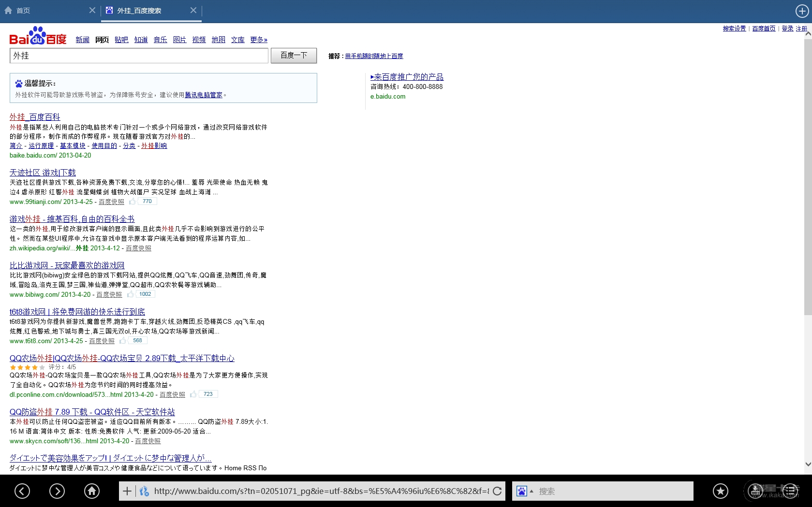This screenshot has height=507, width=812.
Task: Close the 外挂_百度搜索 tab
Action: click(193, 10)
